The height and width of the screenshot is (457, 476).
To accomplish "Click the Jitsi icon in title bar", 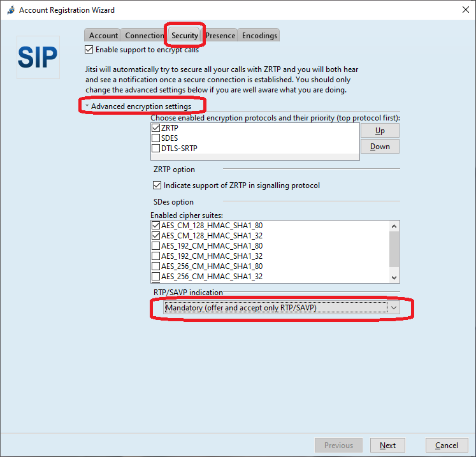I will tap(9, 10).
